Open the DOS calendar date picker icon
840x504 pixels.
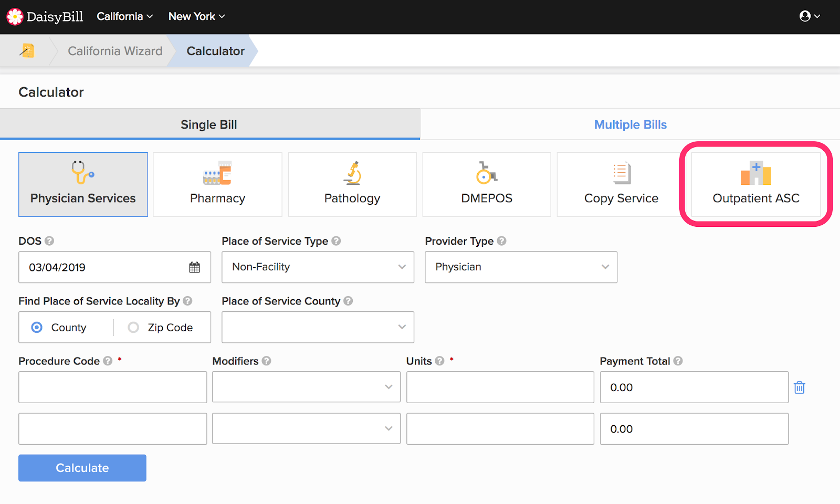click(194, 267)
